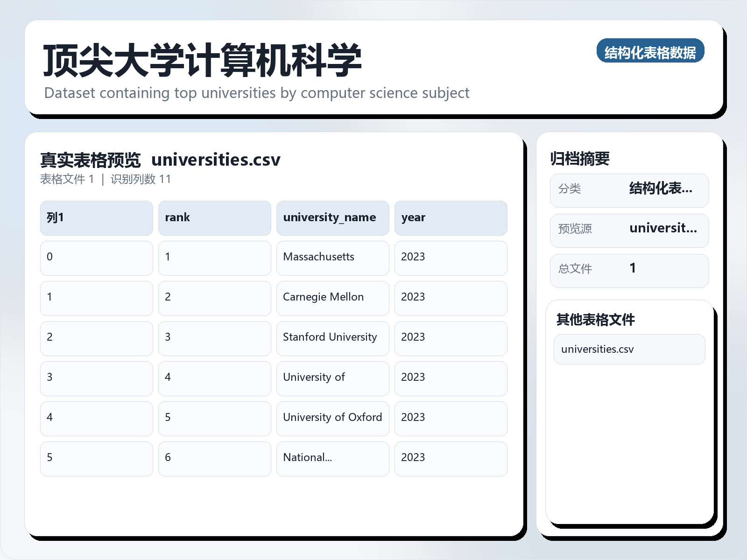Select the Massachusetts table cell
Image resolution: width=747 pixels, height=560 pixels.
tap(332, 258)
